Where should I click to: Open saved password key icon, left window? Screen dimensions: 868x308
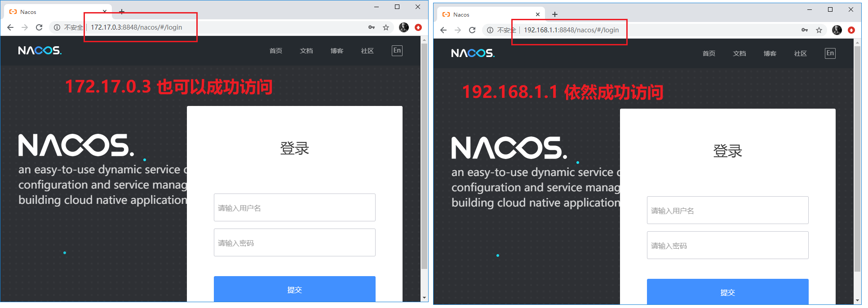(x=372, y=27)
